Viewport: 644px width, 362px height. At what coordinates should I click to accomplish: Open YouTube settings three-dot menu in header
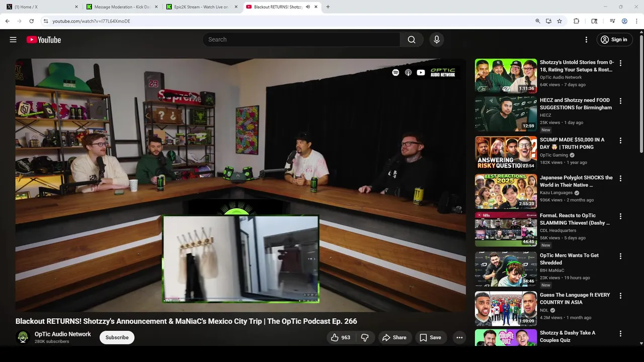[x=586, y=40]
